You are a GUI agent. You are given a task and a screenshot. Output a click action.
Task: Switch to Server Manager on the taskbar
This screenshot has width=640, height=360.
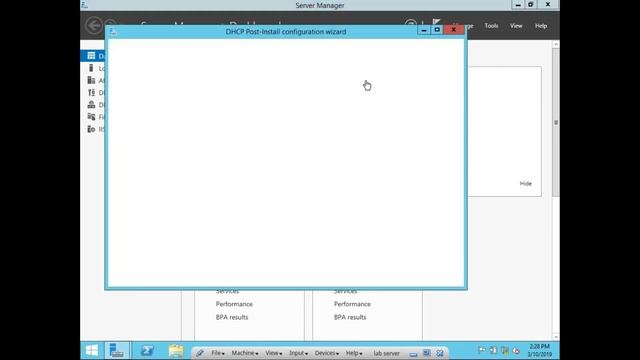click(117, 351)
